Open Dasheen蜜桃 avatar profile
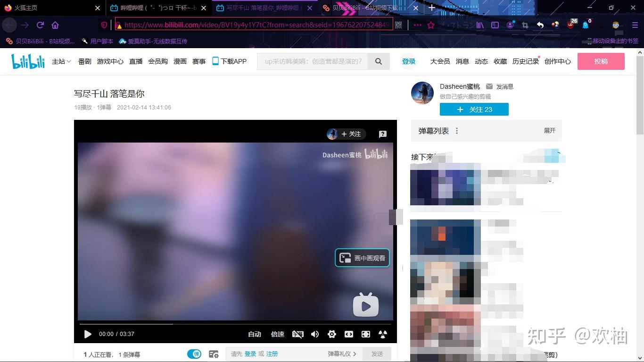The image size is (644, 362). click(x=422, y=93)
